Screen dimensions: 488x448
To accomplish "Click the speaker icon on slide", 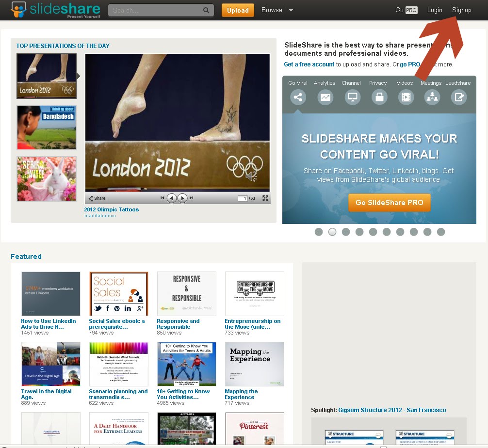I will pyautogui.click(x=251, y=176).
